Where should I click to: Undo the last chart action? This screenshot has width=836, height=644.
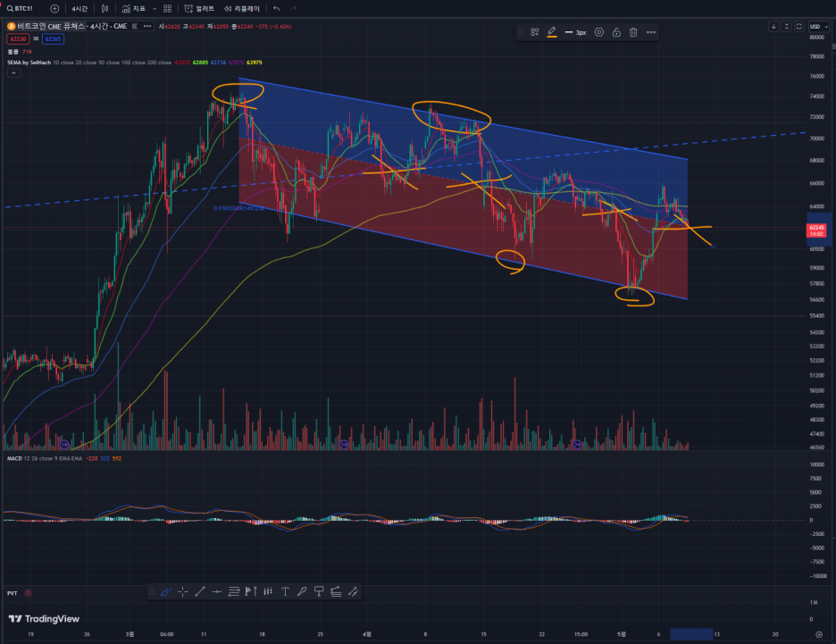tap(276, 9)
